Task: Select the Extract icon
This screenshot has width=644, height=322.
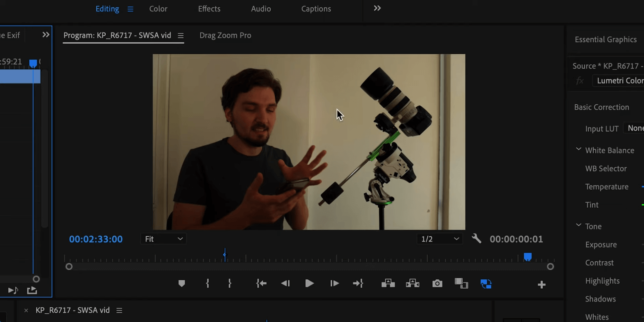Action: [412, 283]
